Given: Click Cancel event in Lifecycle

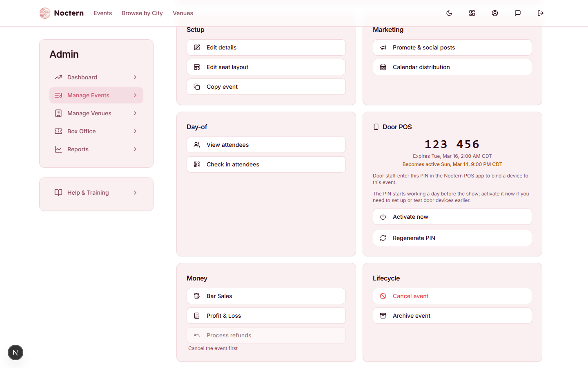Looking at the screenshot, I should tap(452, 296).
